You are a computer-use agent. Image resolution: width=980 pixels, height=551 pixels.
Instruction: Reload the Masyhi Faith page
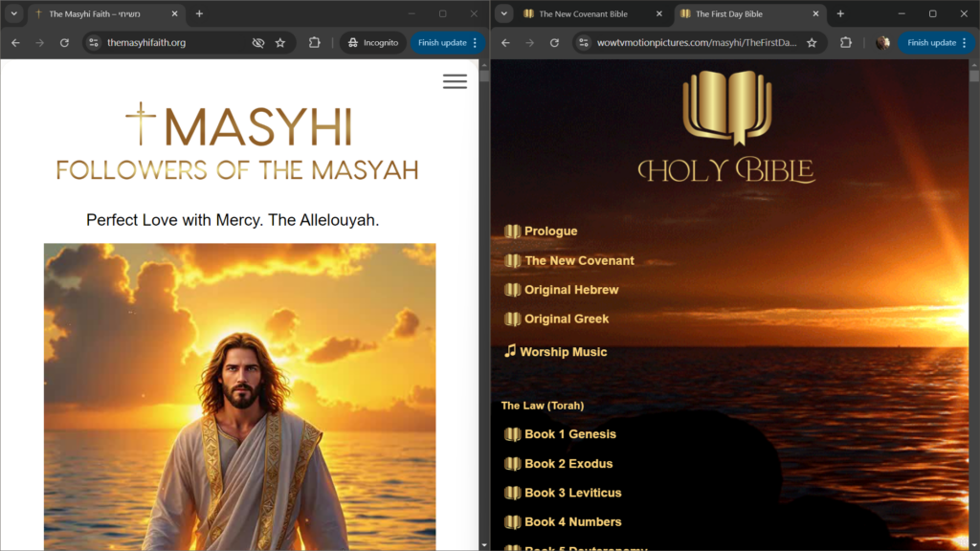click(64, 43)
